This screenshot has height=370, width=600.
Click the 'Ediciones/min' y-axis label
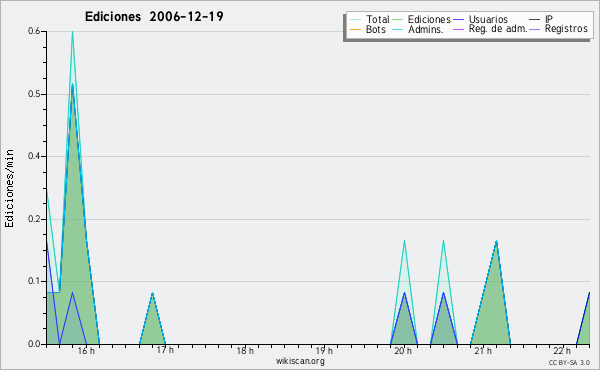[x=9, y=188]
